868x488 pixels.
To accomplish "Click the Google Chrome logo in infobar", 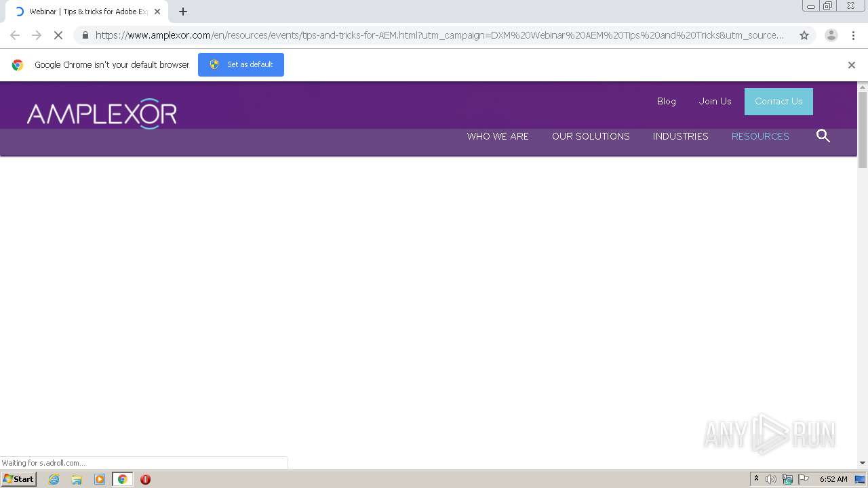I will pyautogui.click(x=18, y=65).
